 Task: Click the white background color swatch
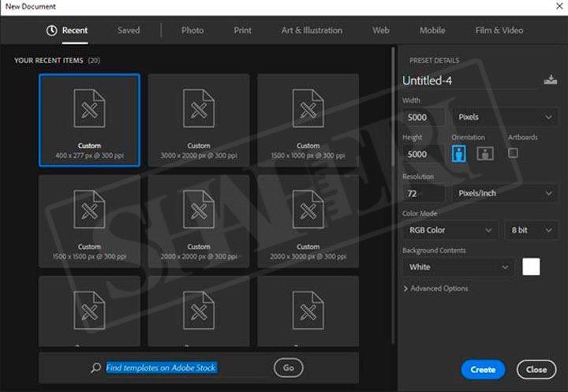[531, 267]
